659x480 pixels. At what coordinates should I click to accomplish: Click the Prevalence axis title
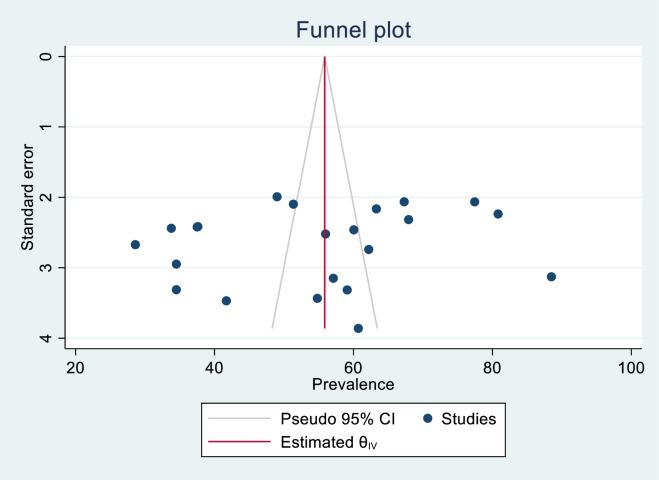353,385
